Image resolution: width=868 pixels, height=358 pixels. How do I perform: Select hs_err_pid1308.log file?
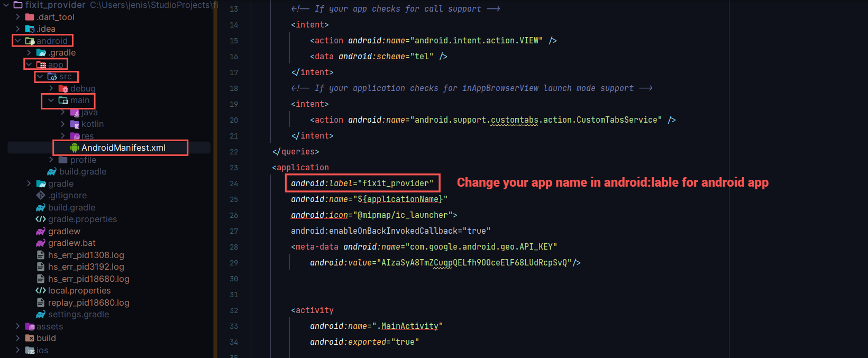point(86,255)
